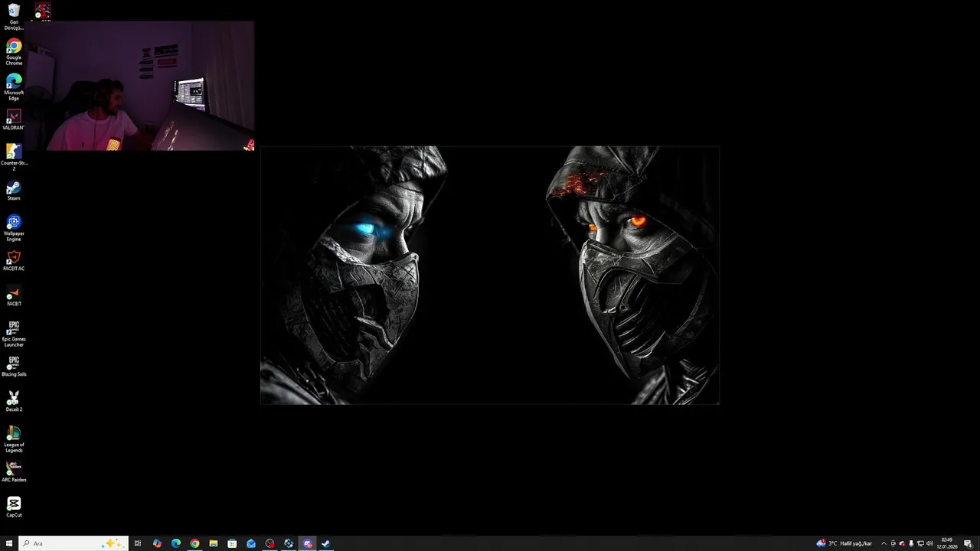Open the volume control speaker icon
This screenshot has width=980, height=551.
pyautogui.click(x=929, y=543)
